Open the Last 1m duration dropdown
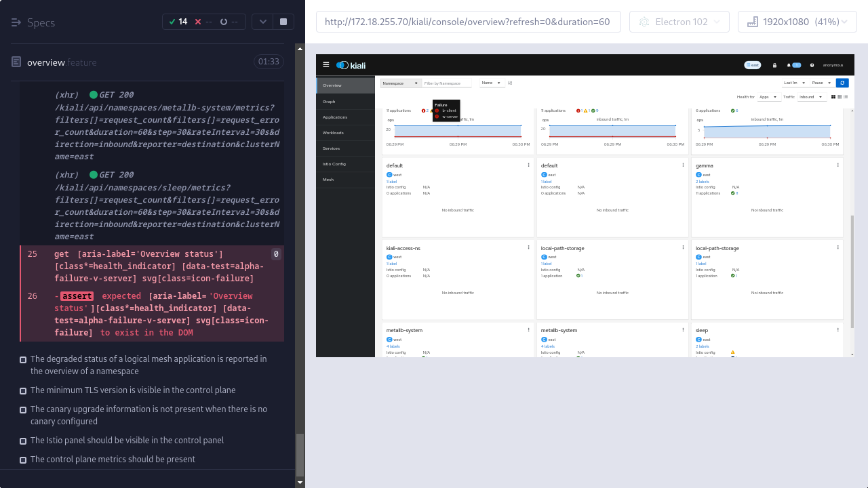 click(794, 83)
